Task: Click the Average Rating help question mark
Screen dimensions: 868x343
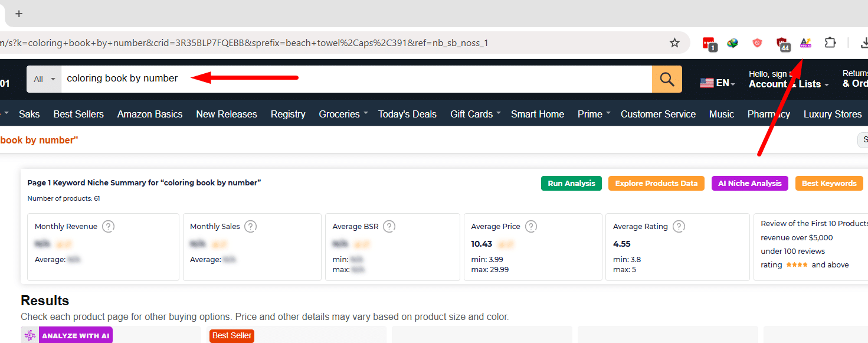Action: click(x=679, y=227)
